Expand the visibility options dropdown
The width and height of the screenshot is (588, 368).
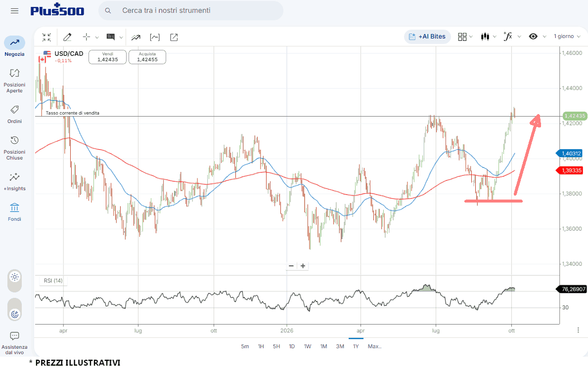(x=544, y=37)
